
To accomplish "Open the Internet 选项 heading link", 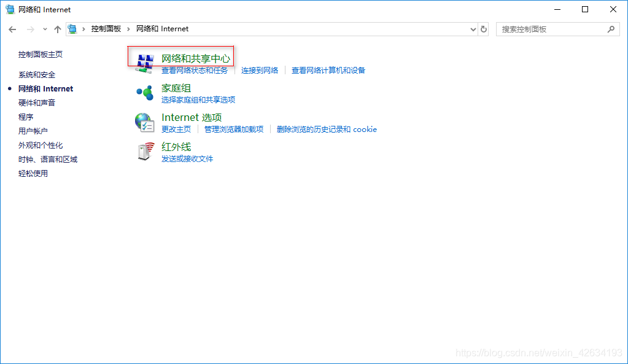I will point(192,117).
